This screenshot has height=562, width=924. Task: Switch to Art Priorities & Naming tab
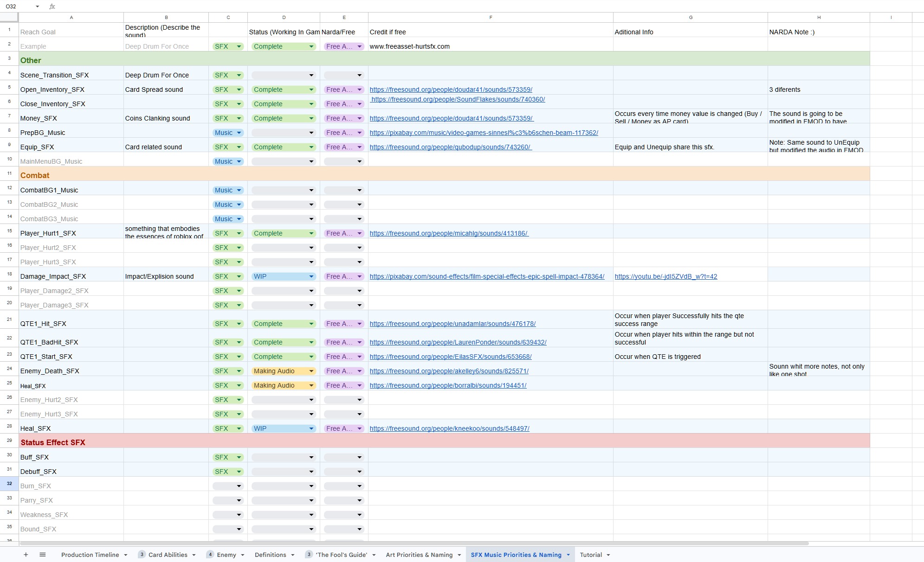point(419,555)
